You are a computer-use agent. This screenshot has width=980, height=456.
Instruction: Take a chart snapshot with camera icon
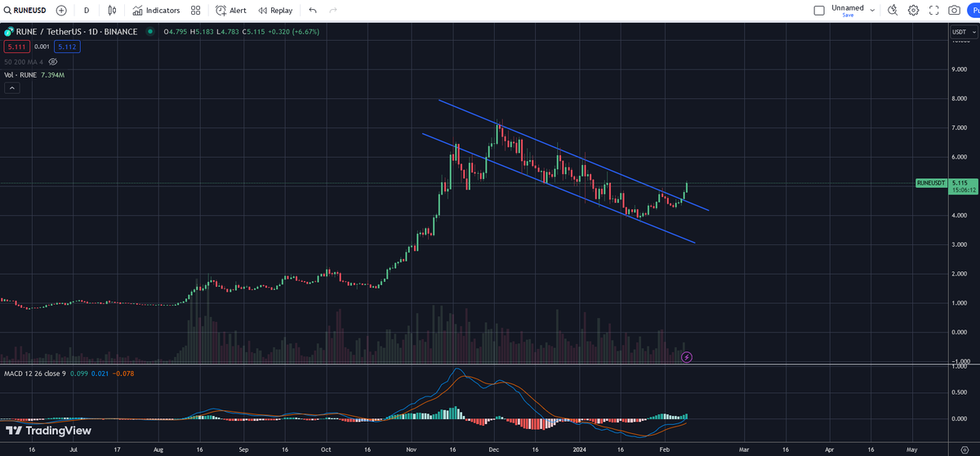[954, 11]
